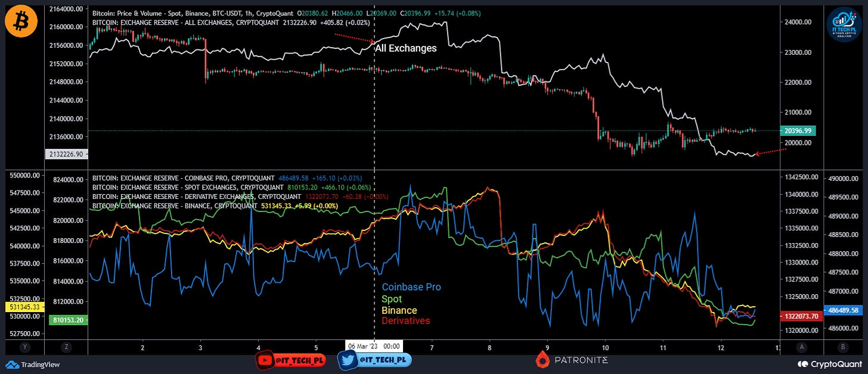Click the 2164000.00 left axis label

click(66, 10)
